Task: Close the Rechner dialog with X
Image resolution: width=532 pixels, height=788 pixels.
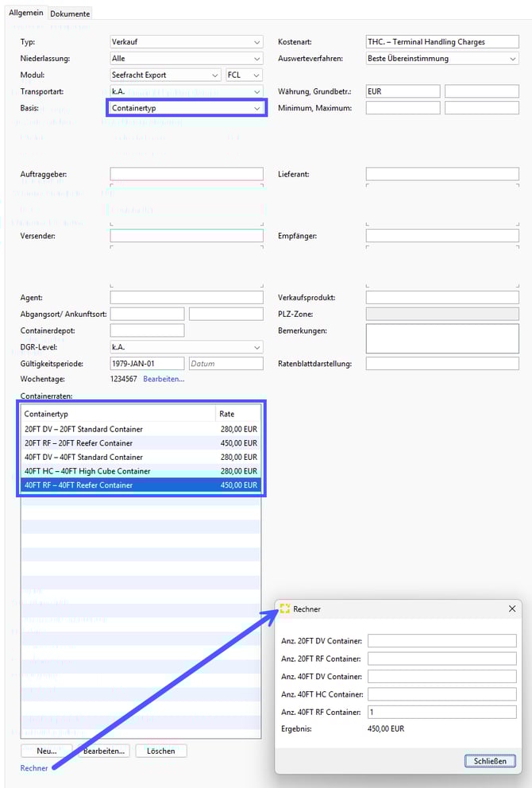Action: (x=511, y=608)
